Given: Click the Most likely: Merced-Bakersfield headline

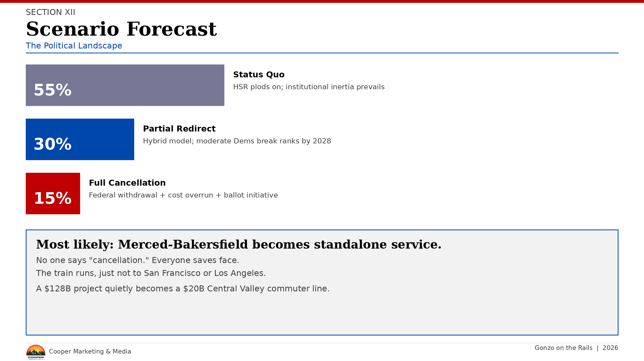Looking at the screenshot, I should pos(239,244).
